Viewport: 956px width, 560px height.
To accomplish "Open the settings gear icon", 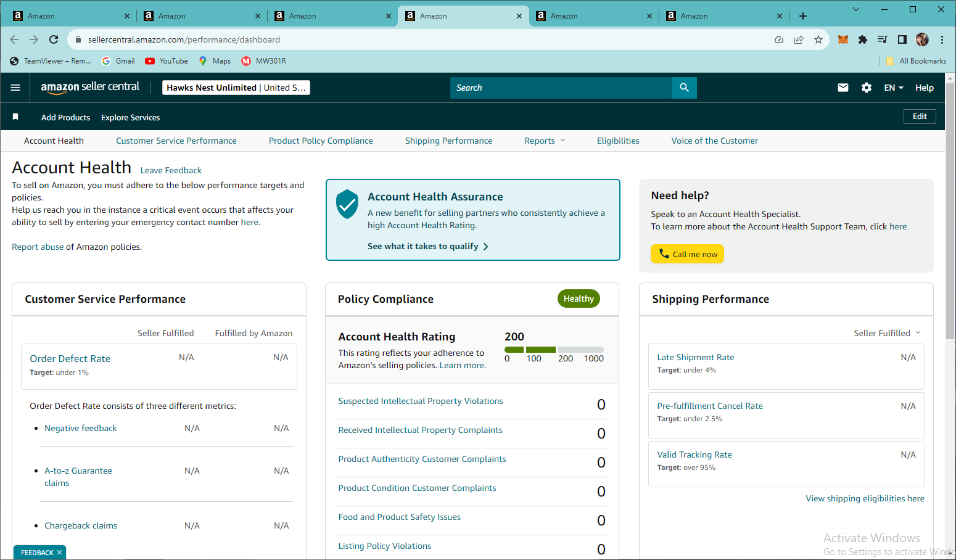I will 867,88.
